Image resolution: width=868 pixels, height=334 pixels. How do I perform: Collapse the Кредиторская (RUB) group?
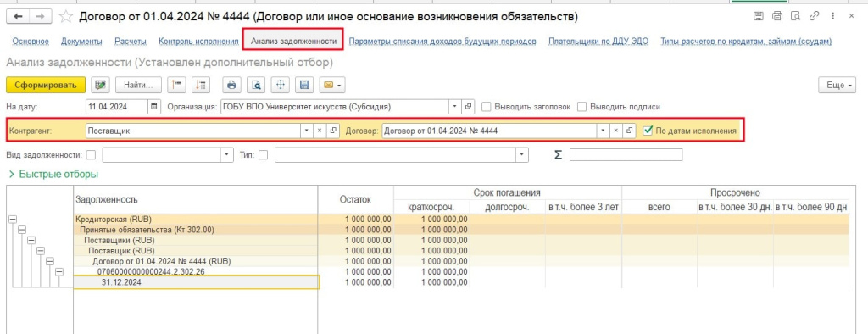[12, 220]
